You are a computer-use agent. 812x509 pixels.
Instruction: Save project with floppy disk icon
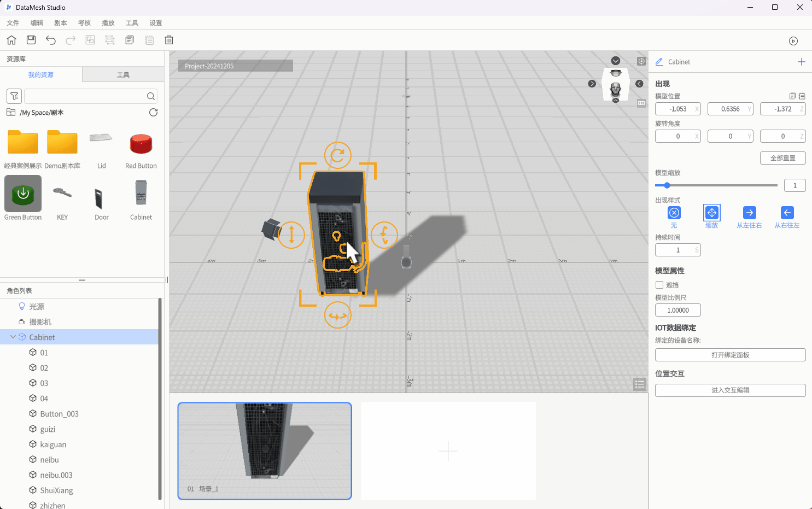click(31, 40)
